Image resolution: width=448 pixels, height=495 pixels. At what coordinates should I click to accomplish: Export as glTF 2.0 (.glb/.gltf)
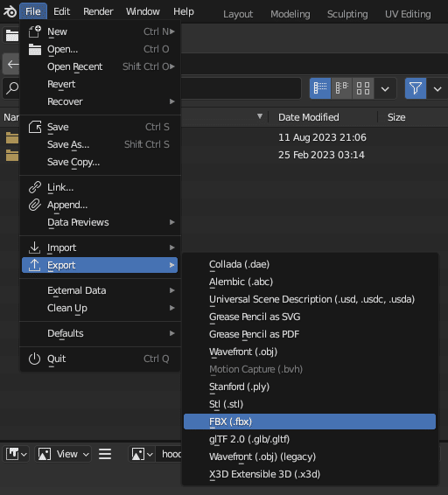point(310,439)
